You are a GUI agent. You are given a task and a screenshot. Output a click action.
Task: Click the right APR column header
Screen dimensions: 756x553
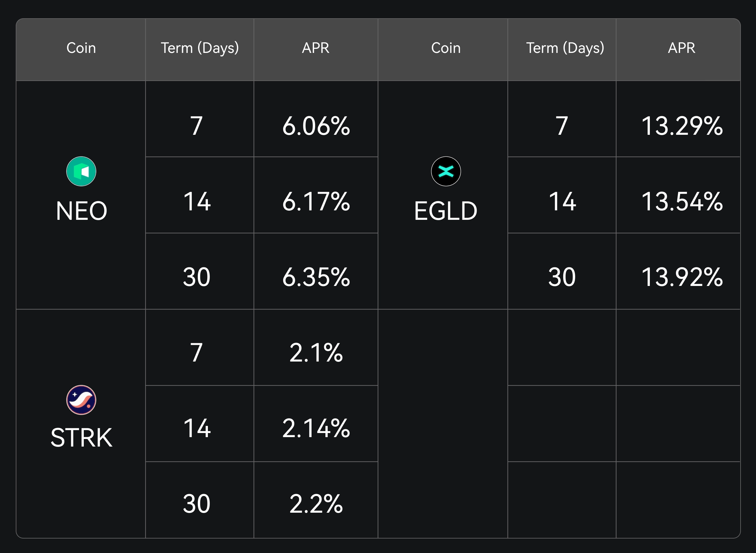click(x=681, y=48)
